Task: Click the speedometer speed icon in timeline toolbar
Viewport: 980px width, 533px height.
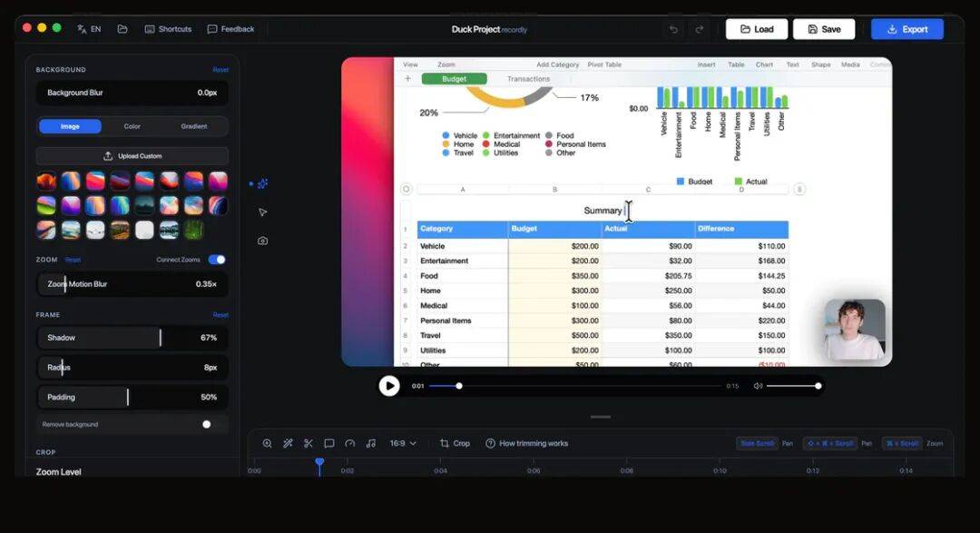Action: (x=350, y=443)
